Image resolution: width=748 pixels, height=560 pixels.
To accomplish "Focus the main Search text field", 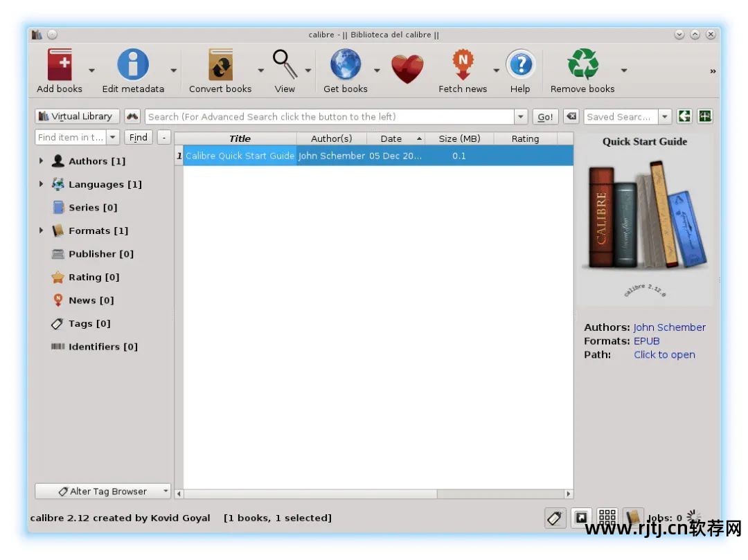I will click(330, 117).
